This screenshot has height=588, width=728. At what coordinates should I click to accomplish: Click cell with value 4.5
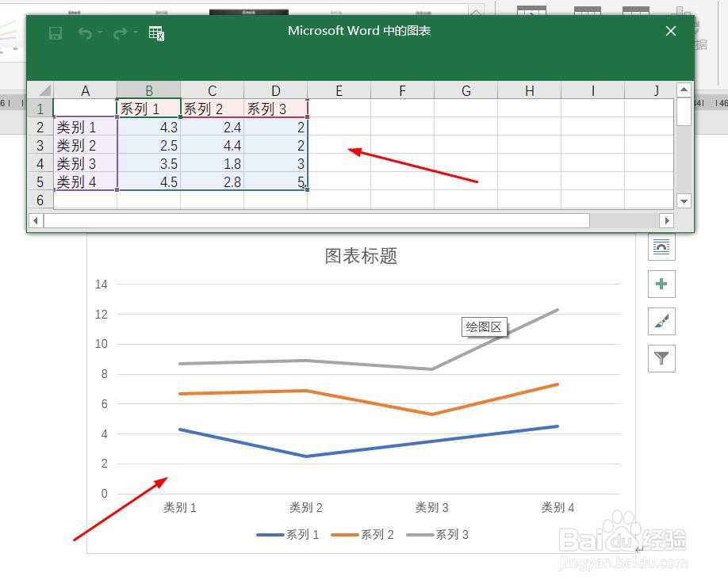pyautogui.click(x=148, y=181)
